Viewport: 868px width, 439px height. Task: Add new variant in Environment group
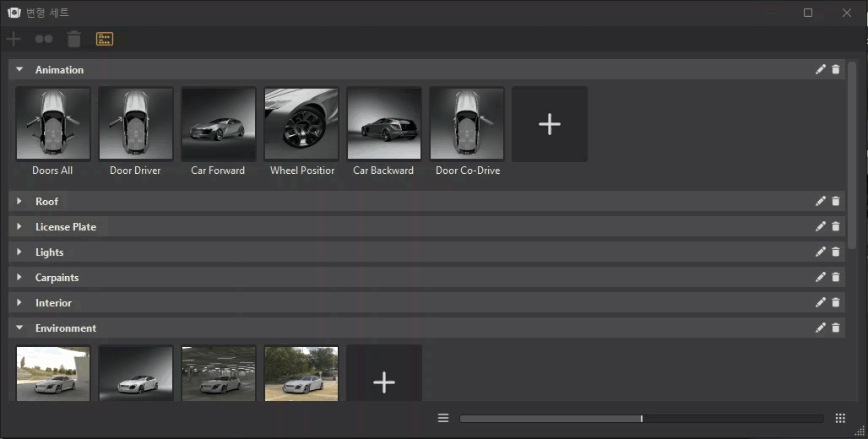(x=384, y=382)
